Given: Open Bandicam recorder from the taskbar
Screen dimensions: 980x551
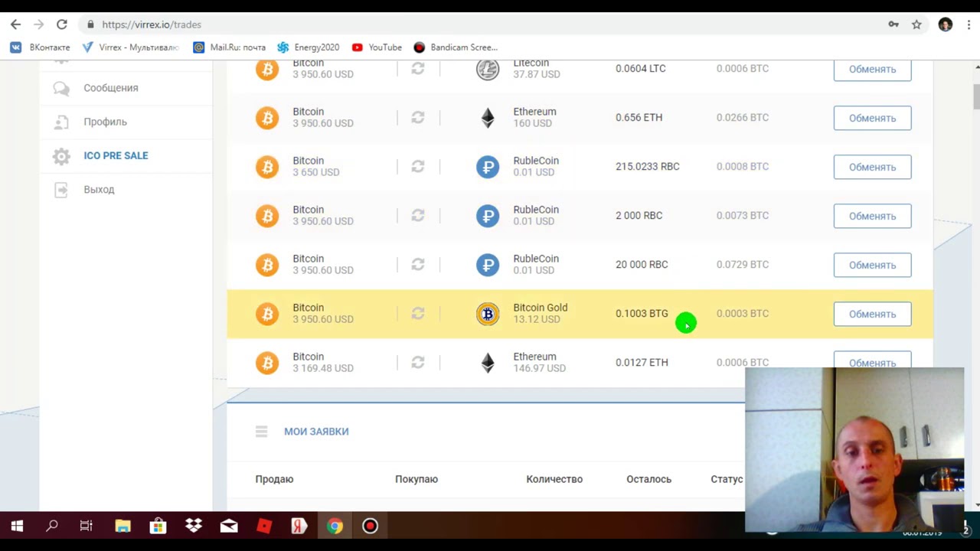Looking at the screenshot, I should (x=370, y=526).
